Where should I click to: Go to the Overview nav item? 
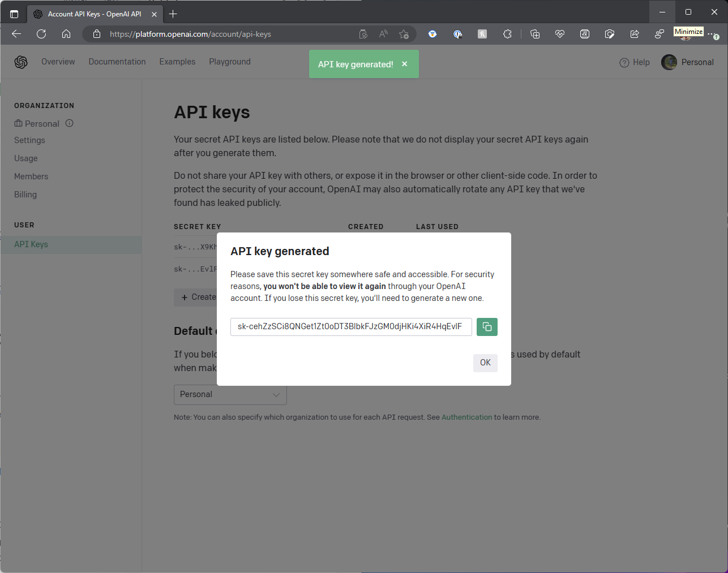[58, 62]
